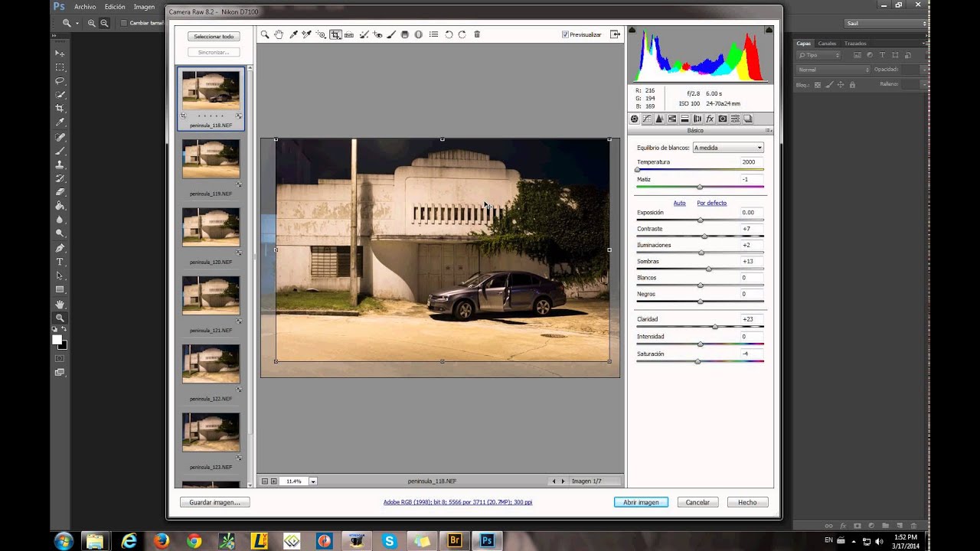Select Photoshop's Move tool
This screenshot has height=551, width=980.
(x=60, y=53)
